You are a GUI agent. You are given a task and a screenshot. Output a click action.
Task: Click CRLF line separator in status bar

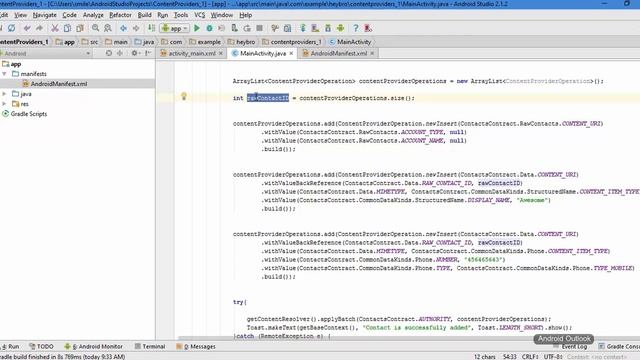(x=530, y=357)
